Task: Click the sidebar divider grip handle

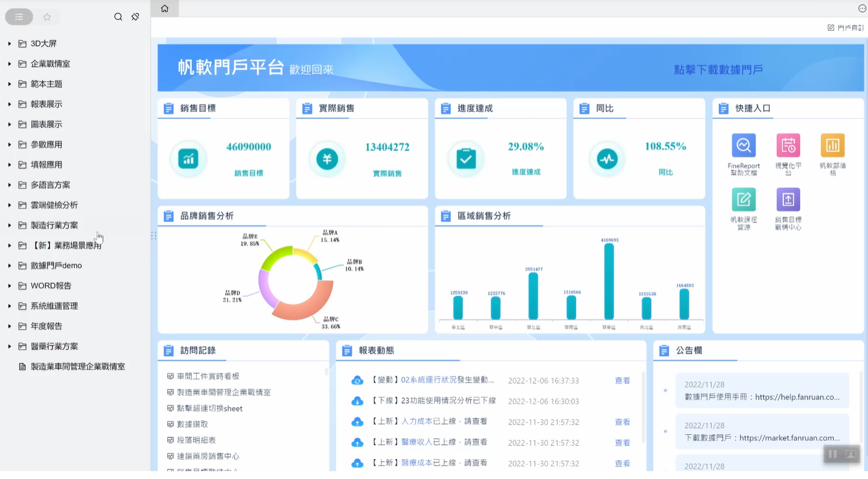Action: (x=153, y=236)
